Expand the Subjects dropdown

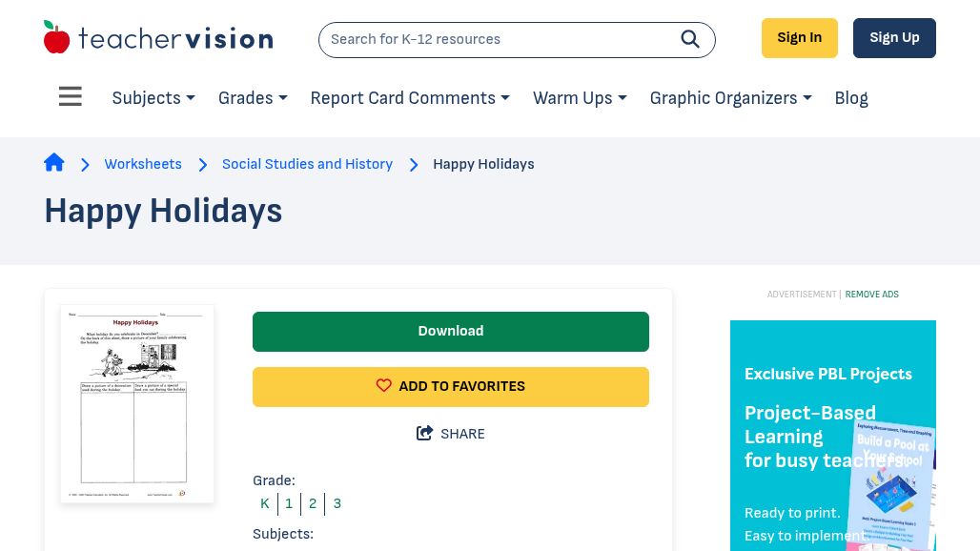(153, 98)
